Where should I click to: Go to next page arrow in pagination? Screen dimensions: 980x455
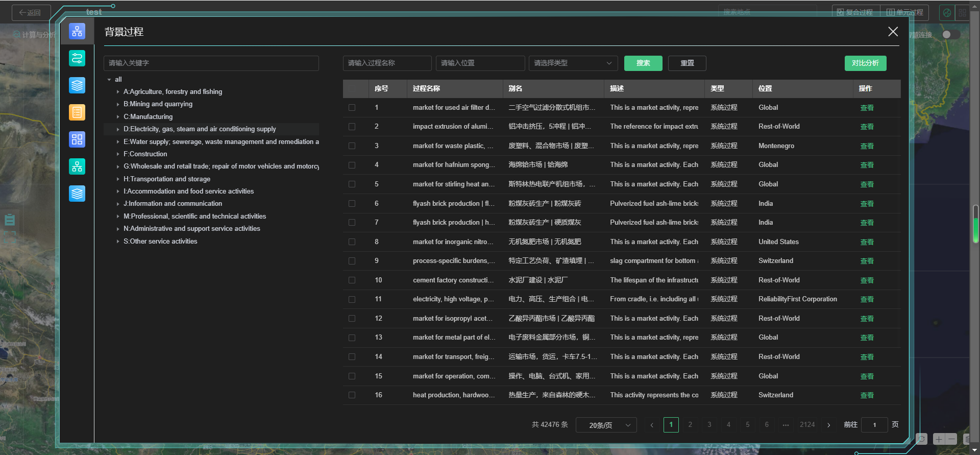(x=828, y=425)
